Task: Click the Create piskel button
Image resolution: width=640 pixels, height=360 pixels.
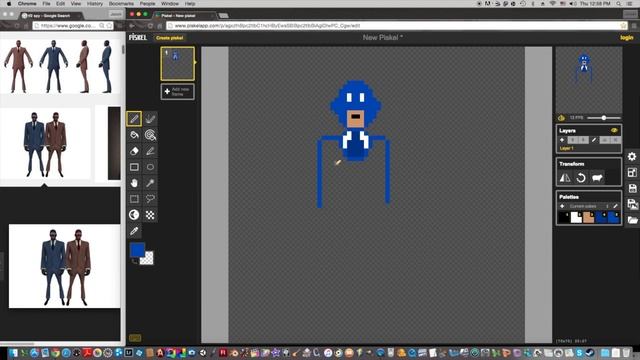Action: pyautogui.click(x=169, y=38)
